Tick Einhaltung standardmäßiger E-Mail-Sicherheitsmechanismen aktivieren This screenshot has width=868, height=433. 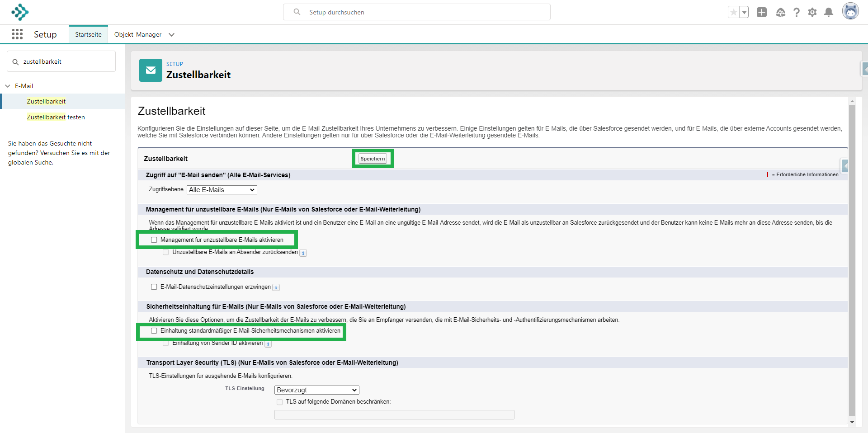point(154,331)
